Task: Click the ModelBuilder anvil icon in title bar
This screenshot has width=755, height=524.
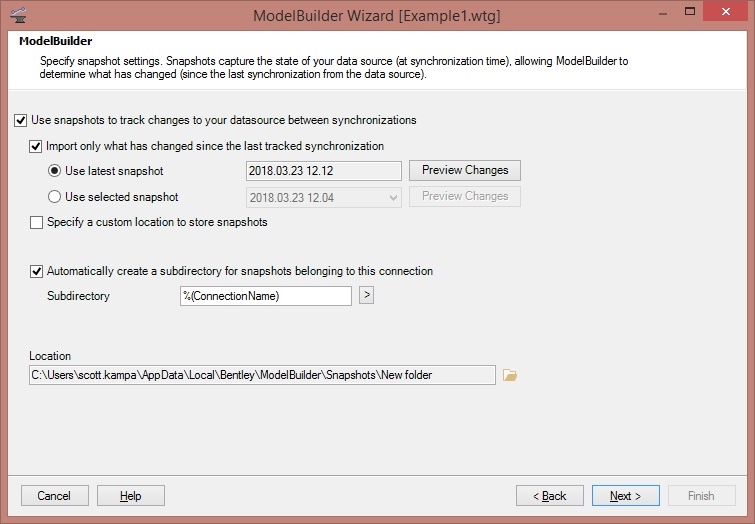Action: tap(18, 15)
